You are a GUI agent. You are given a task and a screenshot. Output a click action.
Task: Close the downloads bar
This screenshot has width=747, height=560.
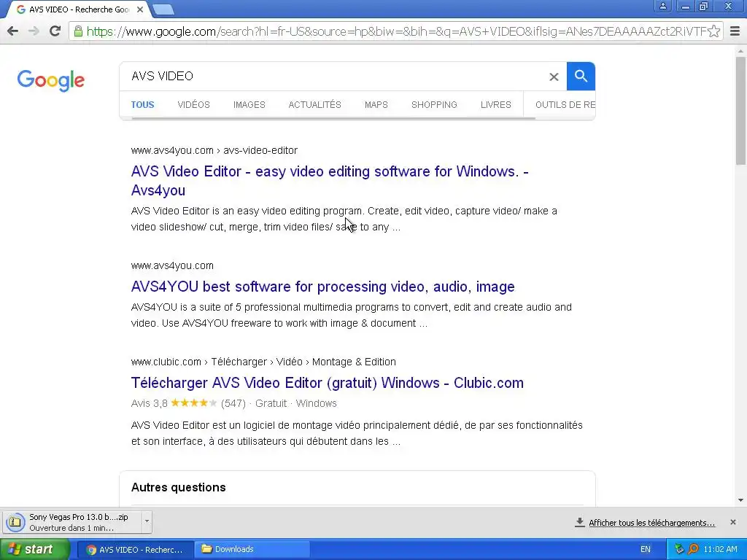[733, 522]
